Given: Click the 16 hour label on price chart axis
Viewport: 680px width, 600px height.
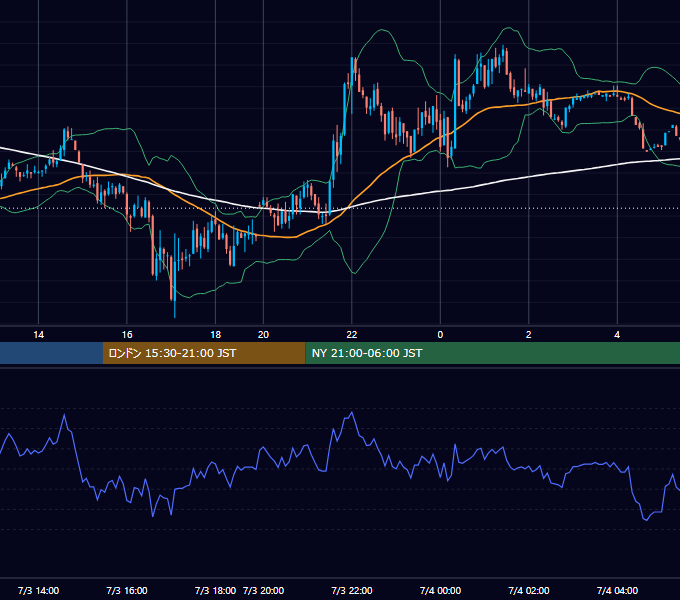Looking at the screenshot, I should coord(127,335).
